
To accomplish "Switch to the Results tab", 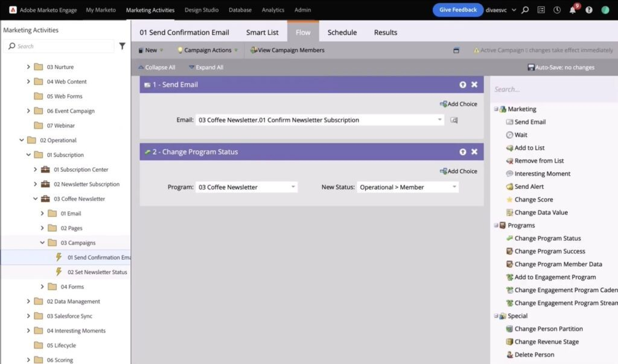I will [x=386, y=33].
